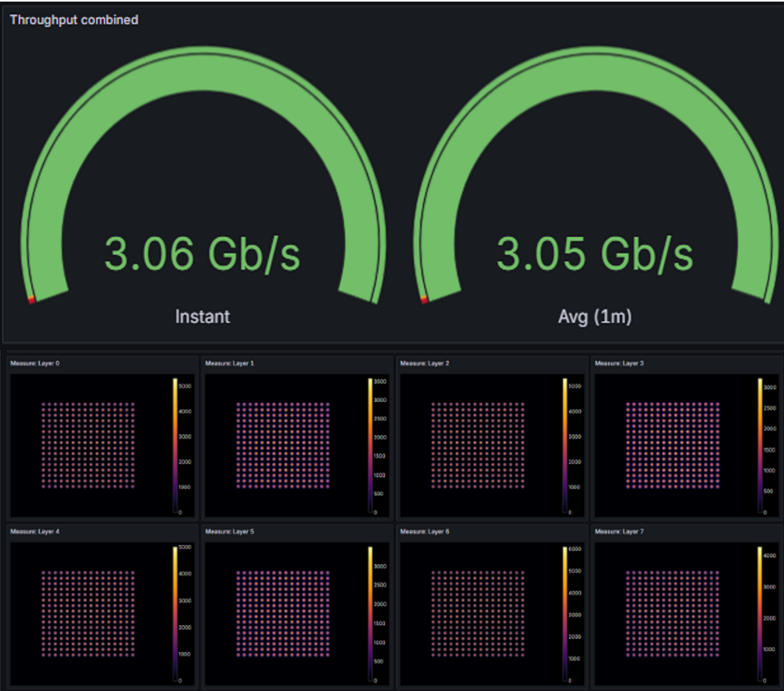The width and height of the screenshot is (784, 691).
Task: Open the Measure: Layer 2 panel title
Action: (425, 364)
